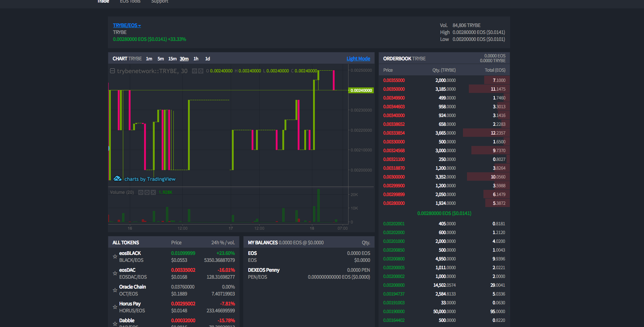Open the charts by TradingView link
Screen dimensions: 644x327
click(x=150, y=179)
